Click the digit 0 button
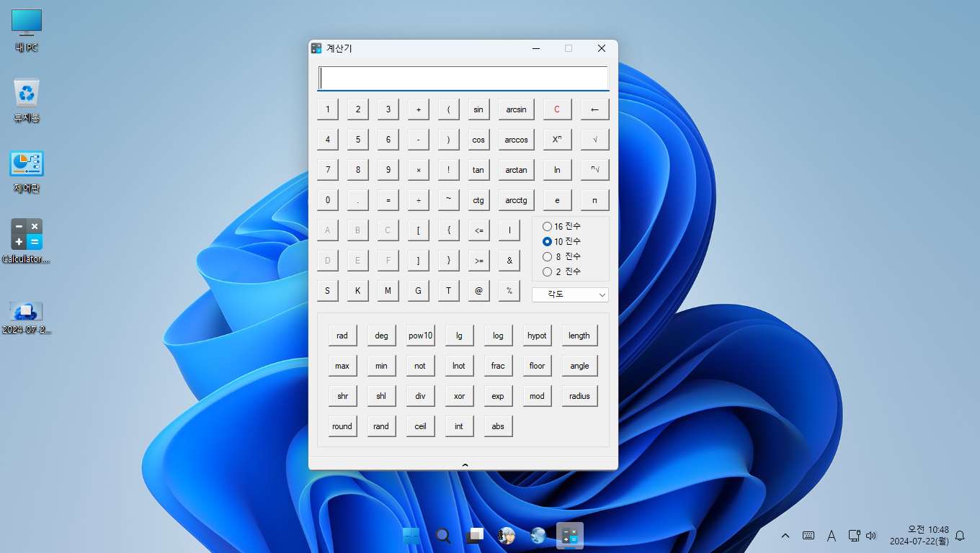This screenshot has width=980, height=553. (x=327, y=200)
